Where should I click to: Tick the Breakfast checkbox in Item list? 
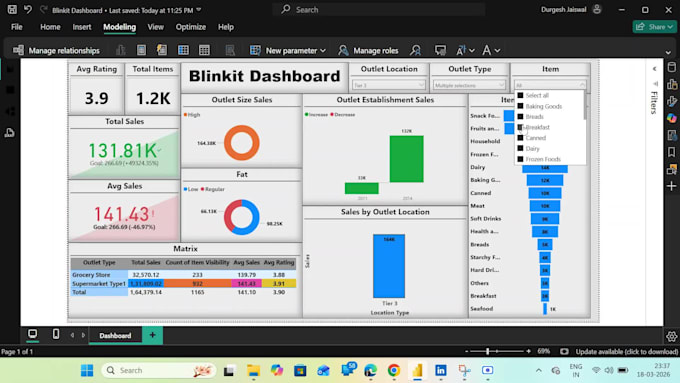[520, 127]
